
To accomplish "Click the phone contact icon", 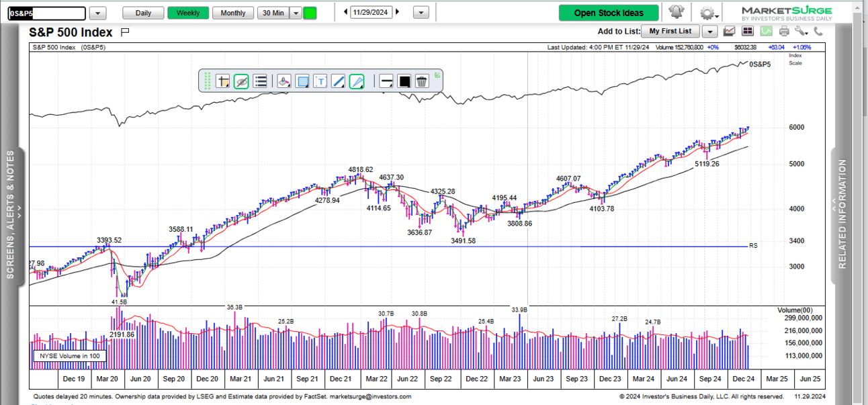I will point(818,31).
